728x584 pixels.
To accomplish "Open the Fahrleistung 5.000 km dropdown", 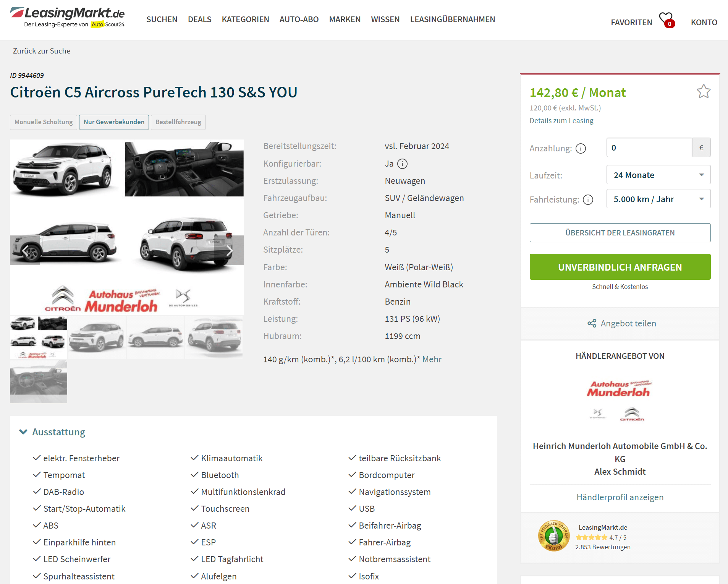I will (658, 199).
